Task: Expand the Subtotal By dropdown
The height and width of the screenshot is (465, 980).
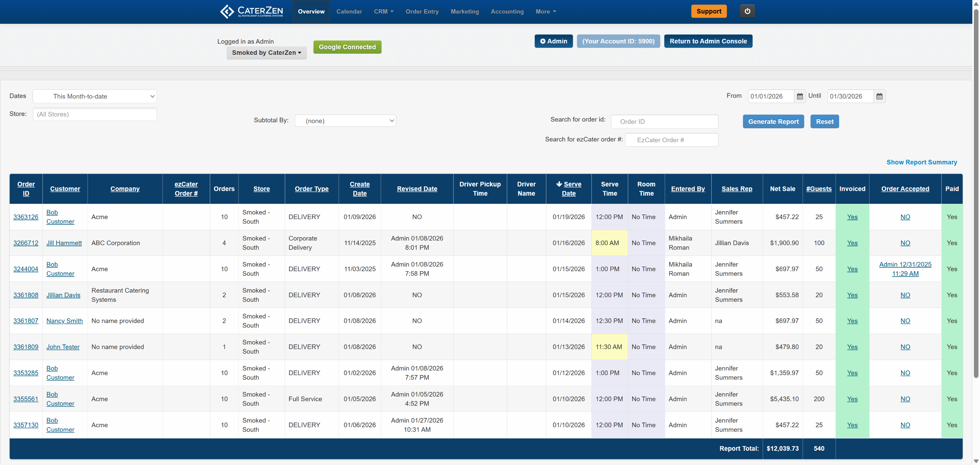Action: [345, 121]
